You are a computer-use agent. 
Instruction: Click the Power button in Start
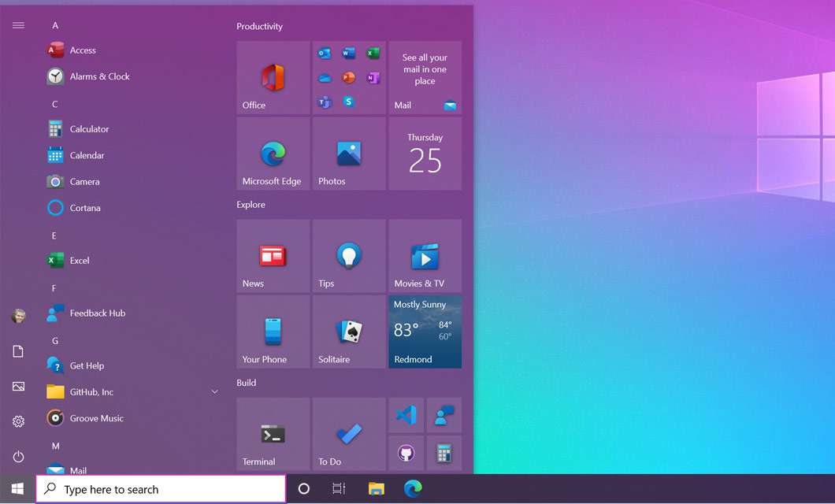[x=18, y=457]
